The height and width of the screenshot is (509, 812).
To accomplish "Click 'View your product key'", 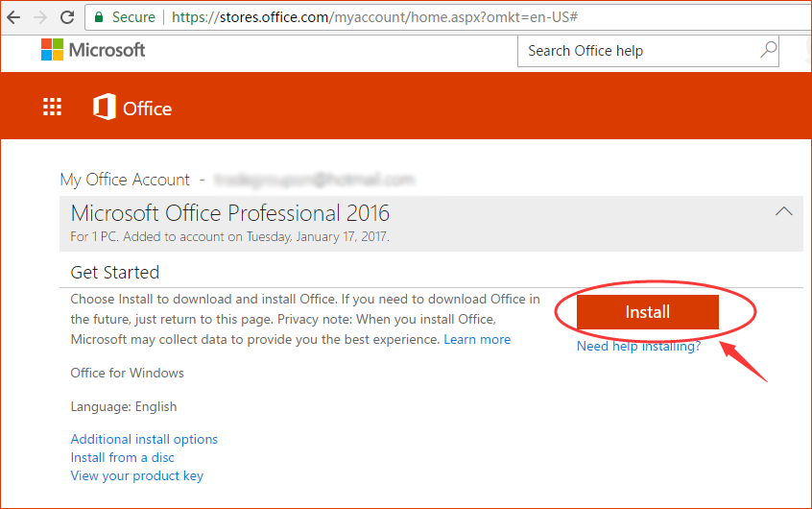I will click(136, 475).
